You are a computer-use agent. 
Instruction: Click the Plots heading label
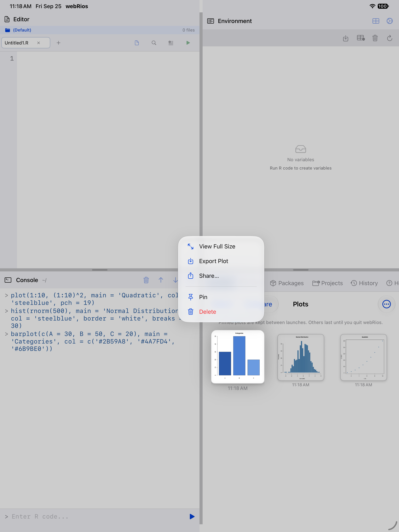tap(300, 304)
